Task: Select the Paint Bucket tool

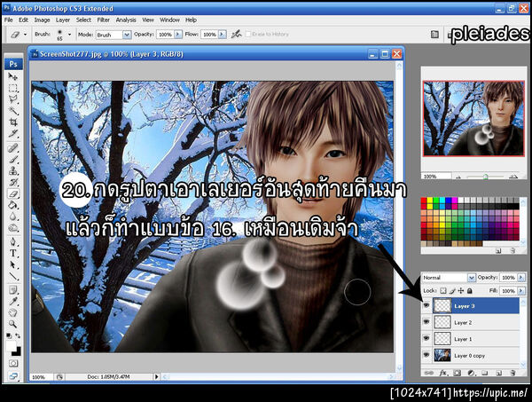Action: pos(13,205)
